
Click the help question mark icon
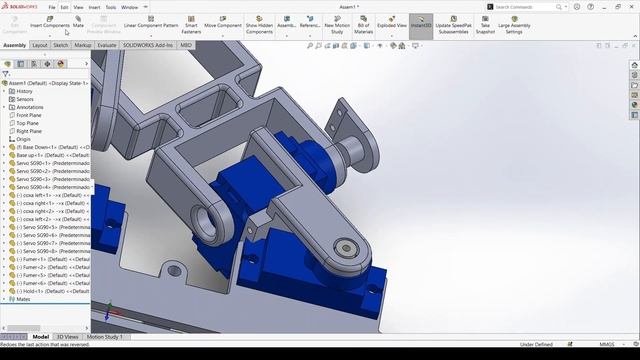click(590, 7)
